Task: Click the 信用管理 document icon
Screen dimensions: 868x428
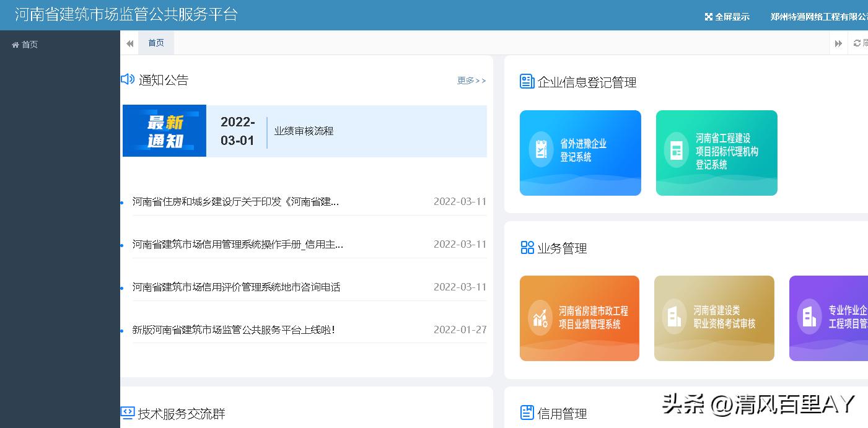Action: click(x=527, y=411)
